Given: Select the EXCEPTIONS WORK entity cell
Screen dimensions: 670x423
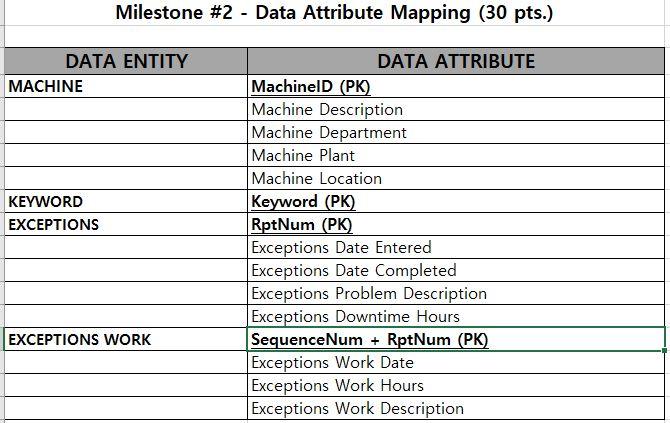Looking at the screenshot, I should pyautogui.click(x=126, y=340).
